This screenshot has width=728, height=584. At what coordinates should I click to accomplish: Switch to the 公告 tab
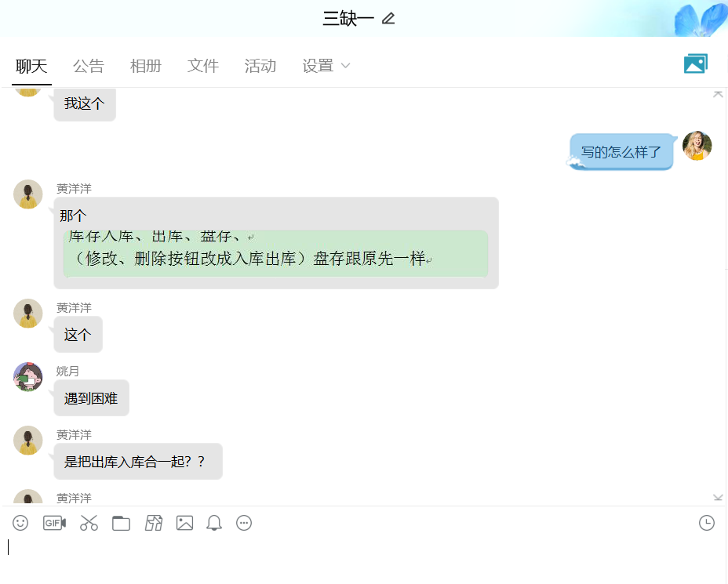88,66
